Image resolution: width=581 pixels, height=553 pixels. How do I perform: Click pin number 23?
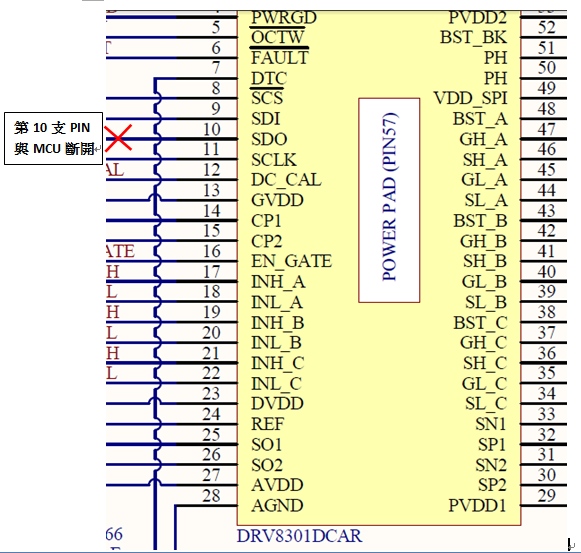click(x=212, y=394)
